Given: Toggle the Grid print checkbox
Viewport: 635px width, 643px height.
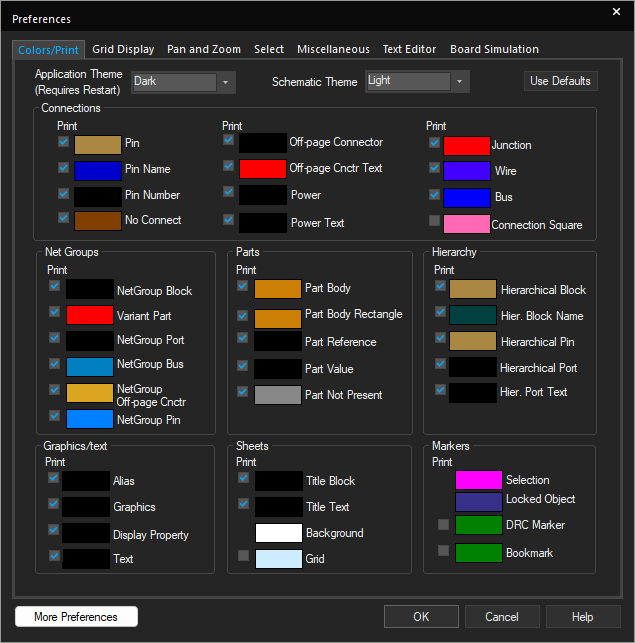Looking at the screenshot, I should (242, 555).
